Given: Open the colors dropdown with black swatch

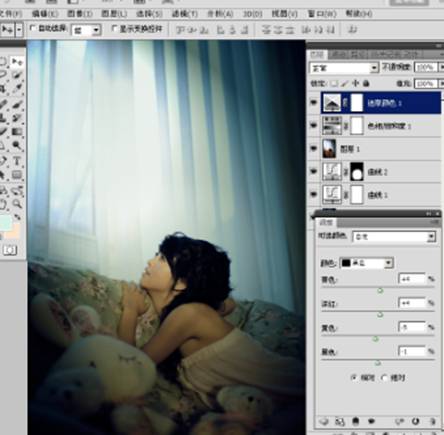Looking at the screenshot, I should coord(366,263).
